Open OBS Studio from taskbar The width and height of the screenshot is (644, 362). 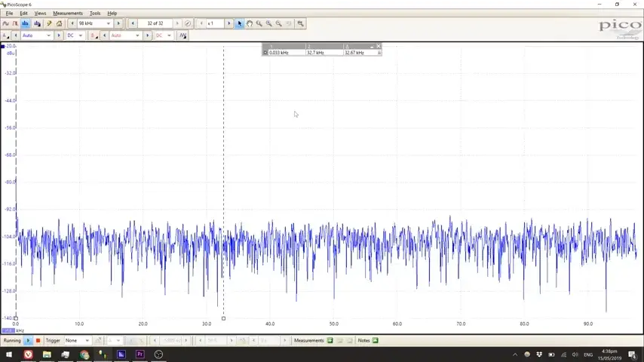(x=158, y=354)
